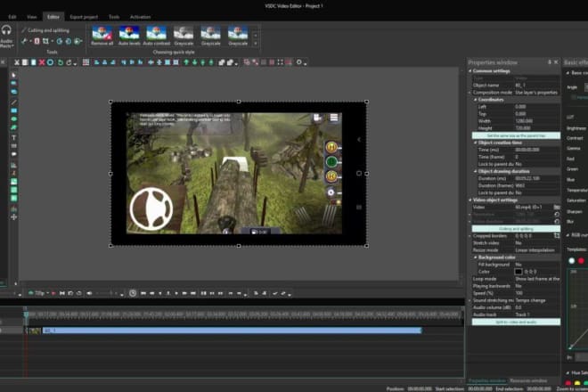This screenshot has width=588, height=392.
Task: Rotate counter-clockwise with the first rotate icon
Action: (x=60, y=41)
